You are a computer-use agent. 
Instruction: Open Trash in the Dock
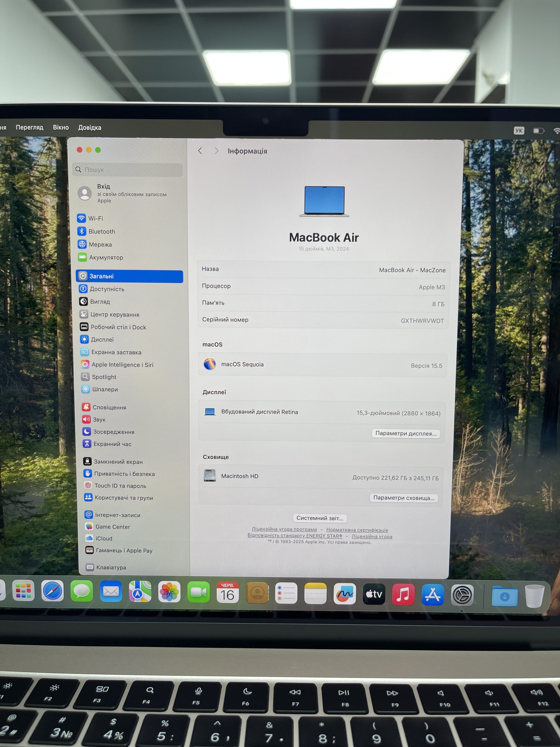(x=535, y=596)
